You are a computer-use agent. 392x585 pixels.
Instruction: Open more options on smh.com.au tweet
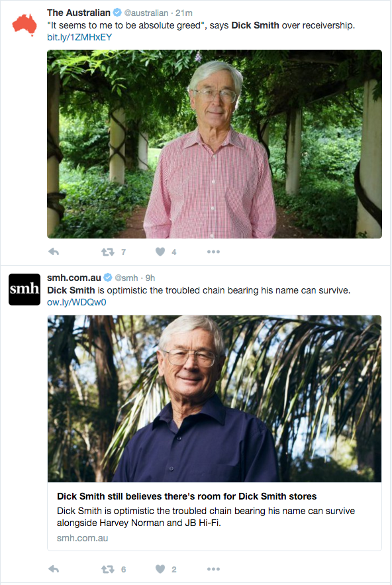(x=213, y=569)
